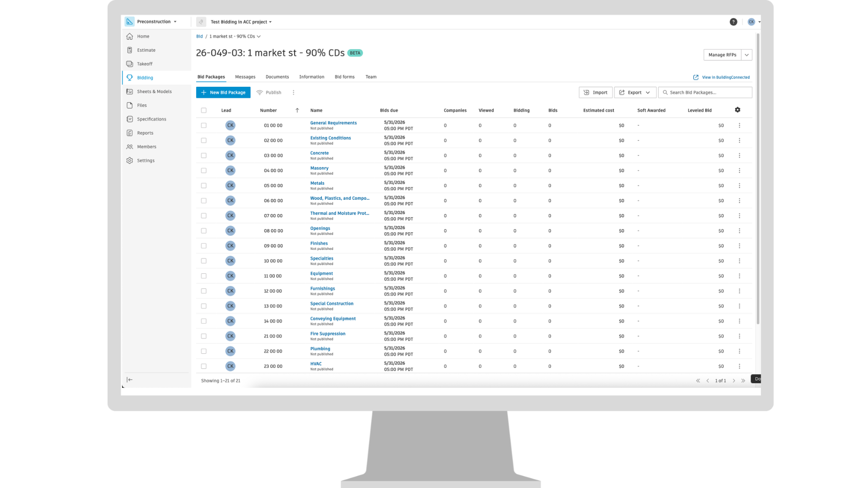Click the Estimate icon in sidebar
The width and height of the screenshot is (868, 488).
(x=130, y=50)
